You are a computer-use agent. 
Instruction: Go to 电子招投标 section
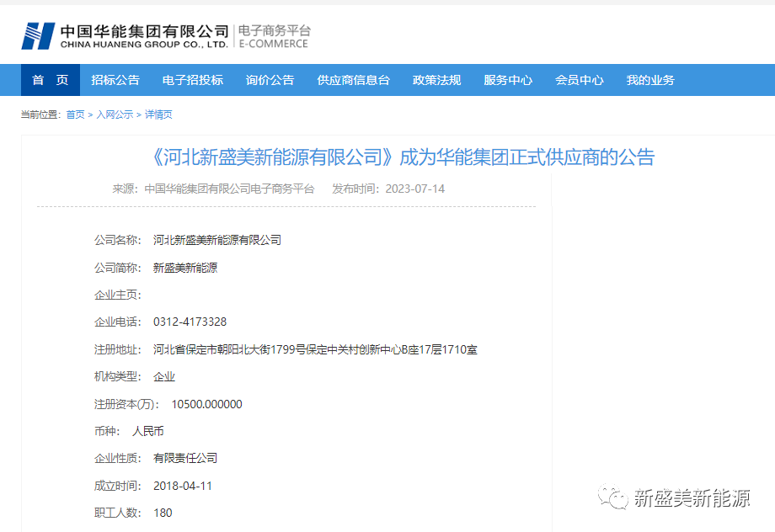click(193, 80)
